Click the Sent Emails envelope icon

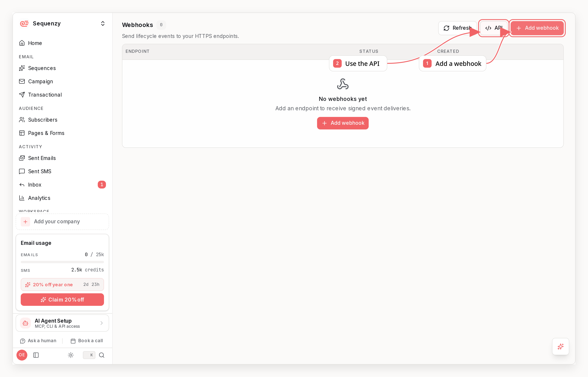(22, 158)
